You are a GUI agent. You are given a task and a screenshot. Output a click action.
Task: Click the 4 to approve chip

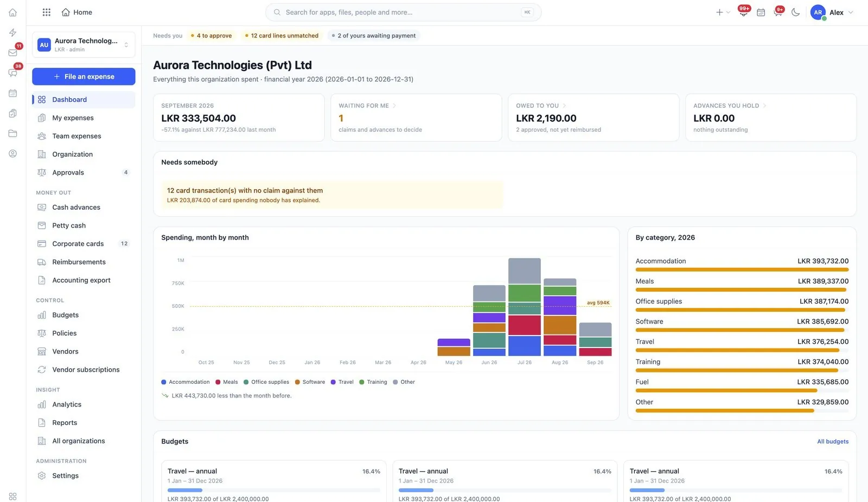click(x=212, y=36)
